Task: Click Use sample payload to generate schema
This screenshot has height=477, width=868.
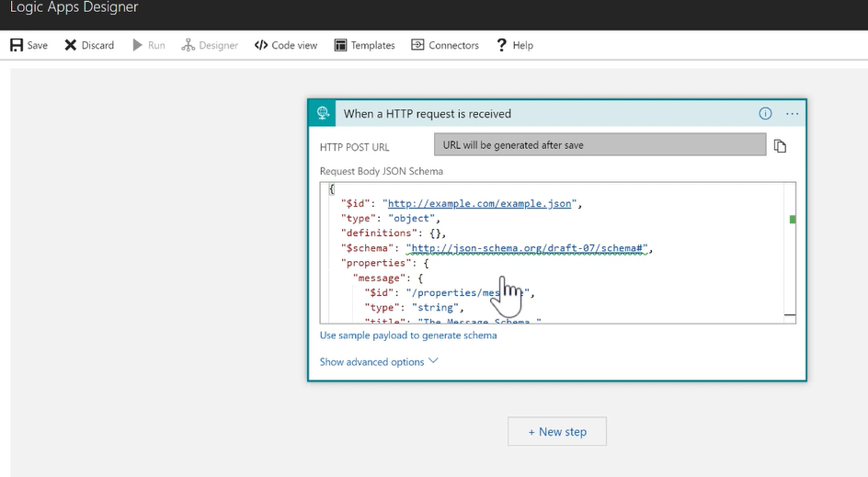Action: click(x=408, y=335)
